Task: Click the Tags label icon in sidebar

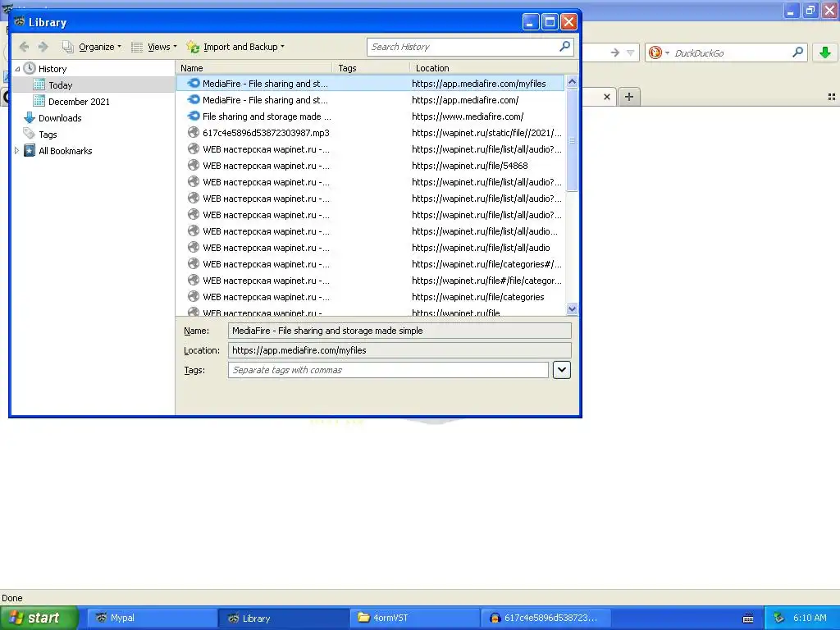Action: (x=30, y=134)
